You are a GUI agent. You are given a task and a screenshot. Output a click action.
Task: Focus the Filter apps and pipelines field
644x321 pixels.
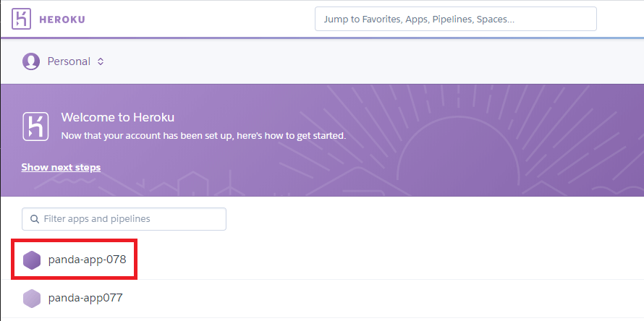pos(124,219)
